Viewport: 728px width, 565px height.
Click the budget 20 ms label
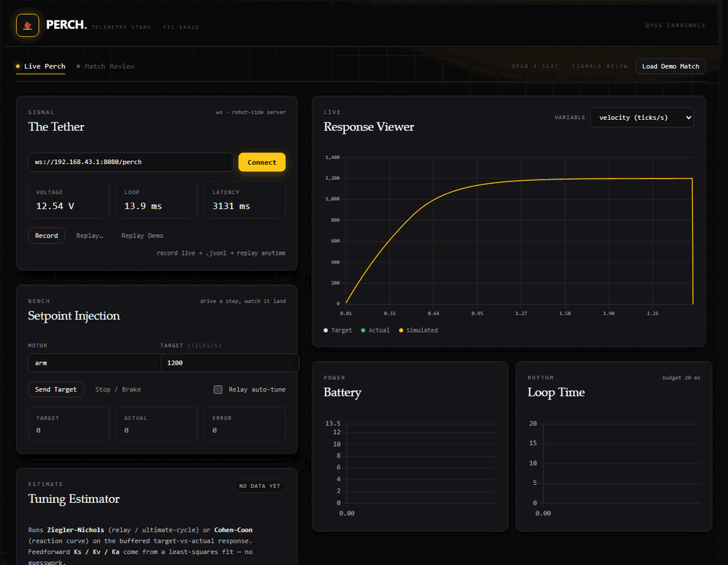tap(681, 378)
